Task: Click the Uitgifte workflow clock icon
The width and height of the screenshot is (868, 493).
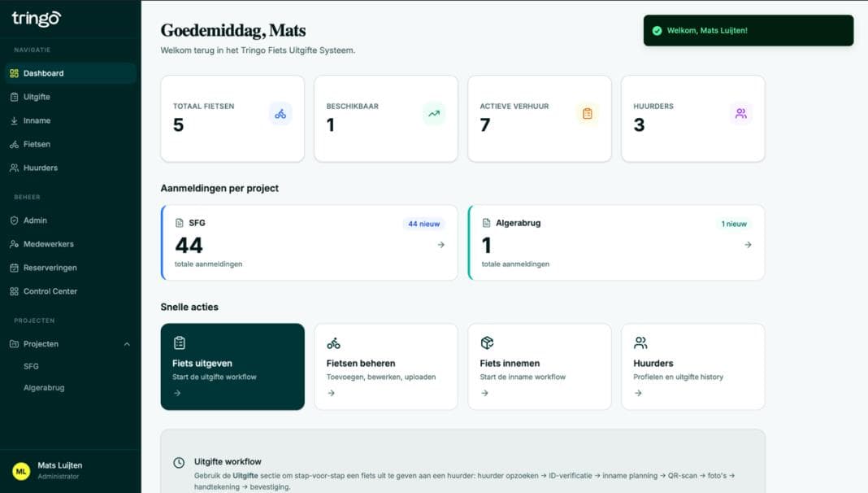Action: pos(179,463)
